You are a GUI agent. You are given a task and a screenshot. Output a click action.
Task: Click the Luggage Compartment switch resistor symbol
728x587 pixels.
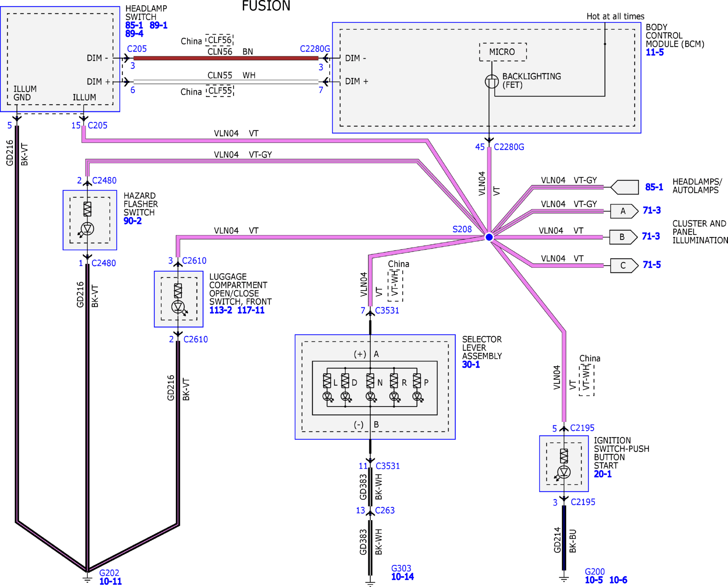(x=178, y=290)
